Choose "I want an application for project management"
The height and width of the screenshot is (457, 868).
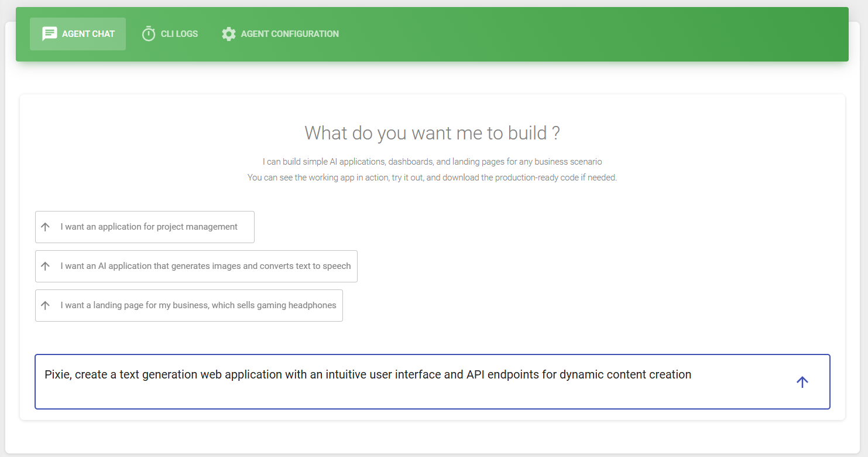[x=149, y=227]
